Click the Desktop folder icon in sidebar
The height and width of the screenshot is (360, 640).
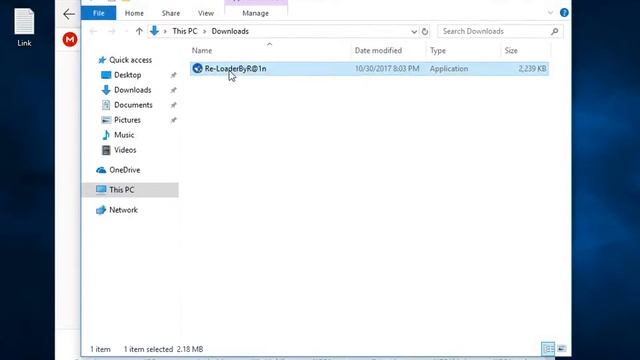coord(106,75)
